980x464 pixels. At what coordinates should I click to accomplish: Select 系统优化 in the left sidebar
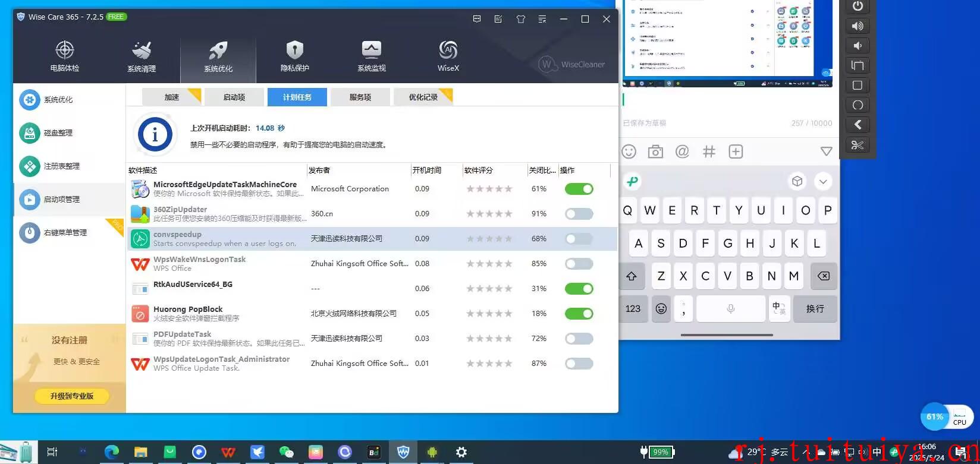point(69,100)
